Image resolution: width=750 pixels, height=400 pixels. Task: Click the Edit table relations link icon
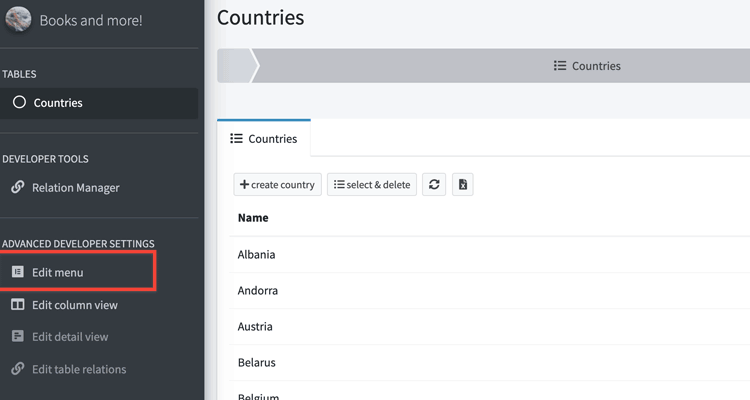(18, 369)
